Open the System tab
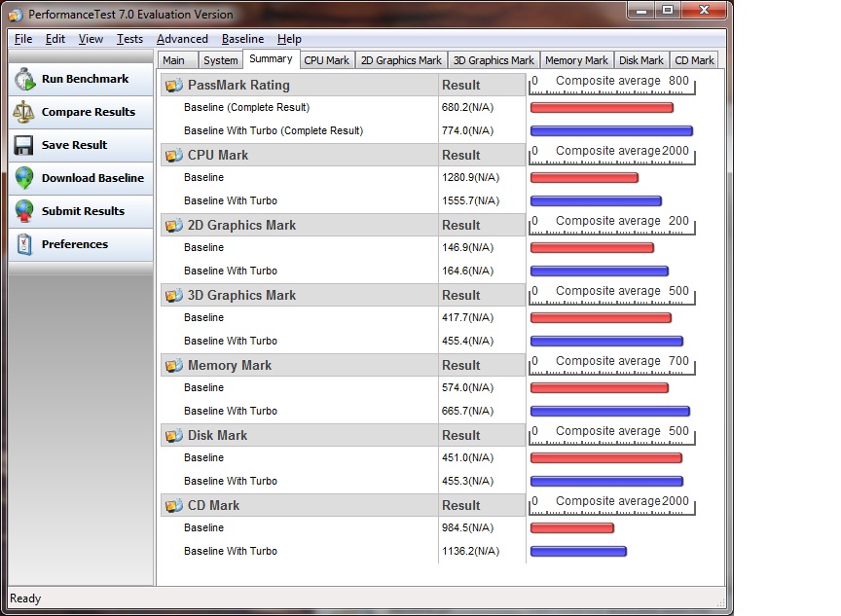The width and height of the screenshot is (841, 616). click(221, 60)
